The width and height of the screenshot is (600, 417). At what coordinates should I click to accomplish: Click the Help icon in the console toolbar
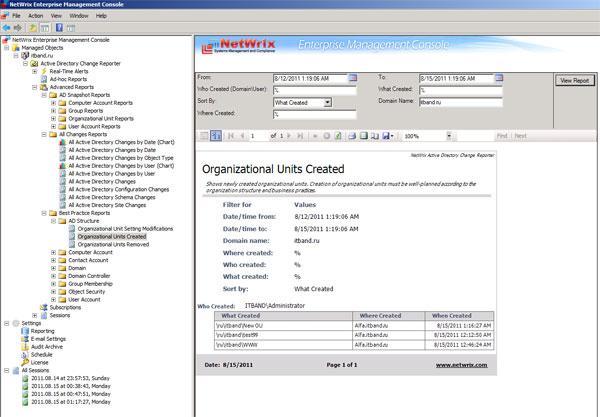tap(59, 27)
